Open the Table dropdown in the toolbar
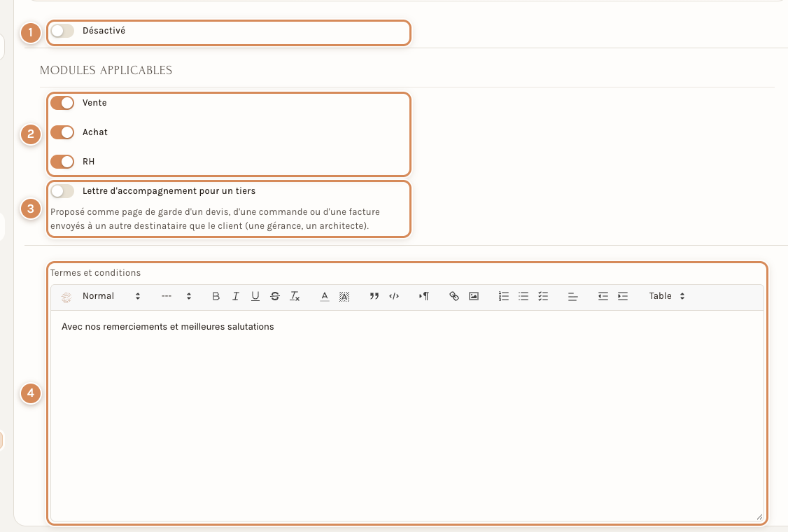Screen dimensions: 788x532 [666, 296]
